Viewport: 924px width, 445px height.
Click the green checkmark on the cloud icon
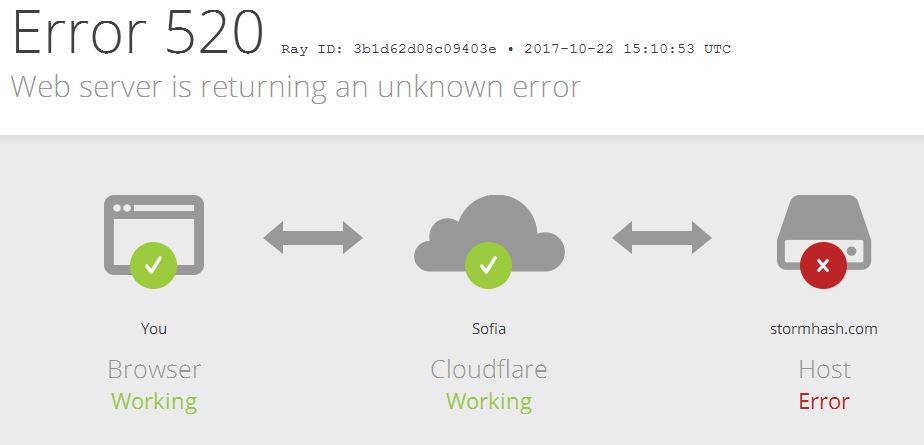489,266
